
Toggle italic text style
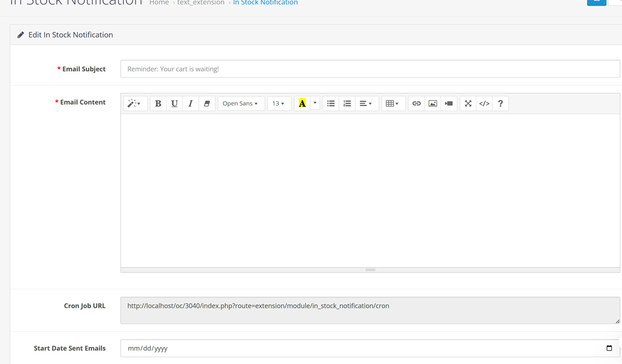(x=190, y=104)
